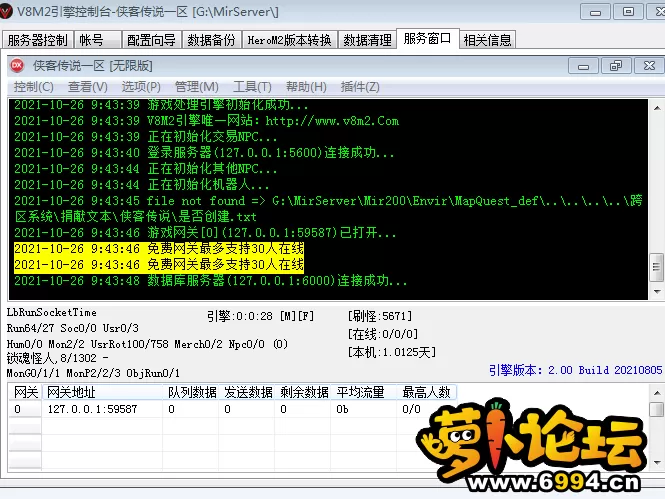Image resolution: width=665 pixels, height=499 pixels.
Task: Click the [本机:1.0125天] status text
Action: click(391, 352)
